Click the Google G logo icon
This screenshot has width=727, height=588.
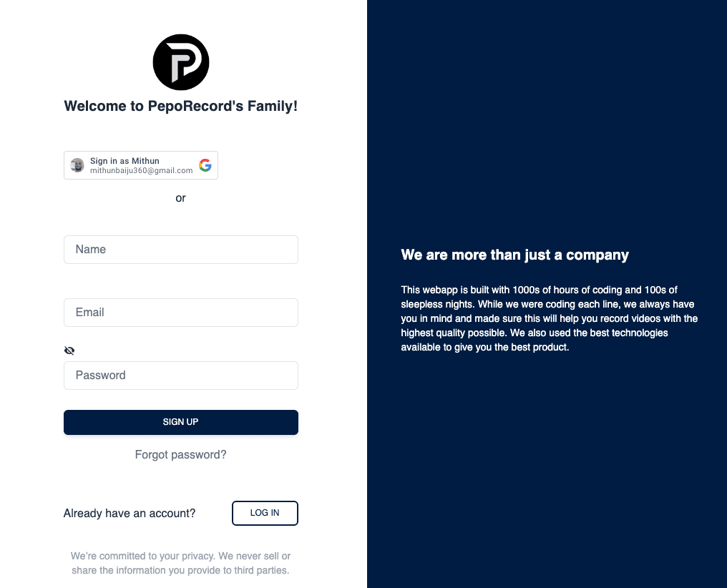(205, 165)
